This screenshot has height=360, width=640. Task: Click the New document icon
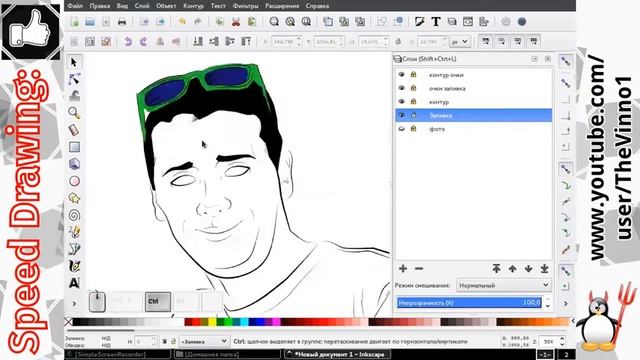(74, 22)
